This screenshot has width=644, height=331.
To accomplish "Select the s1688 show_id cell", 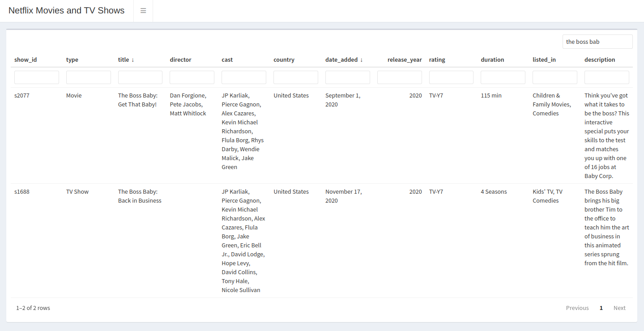I will pos(22,191).
